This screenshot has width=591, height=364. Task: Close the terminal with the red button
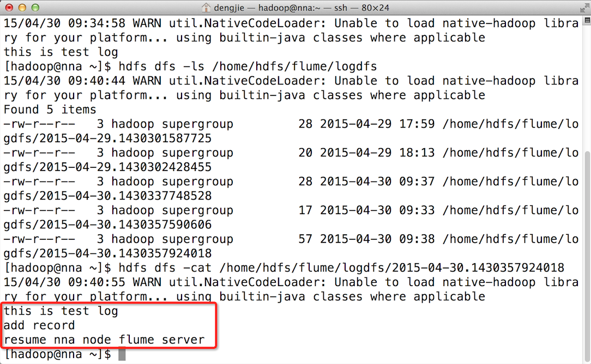coord(9,8)
